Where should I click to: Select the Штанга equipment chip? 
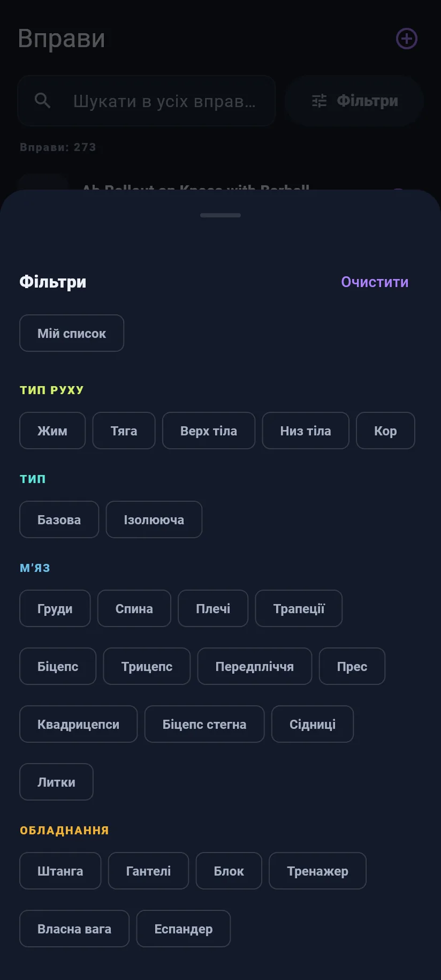[60, 871]
